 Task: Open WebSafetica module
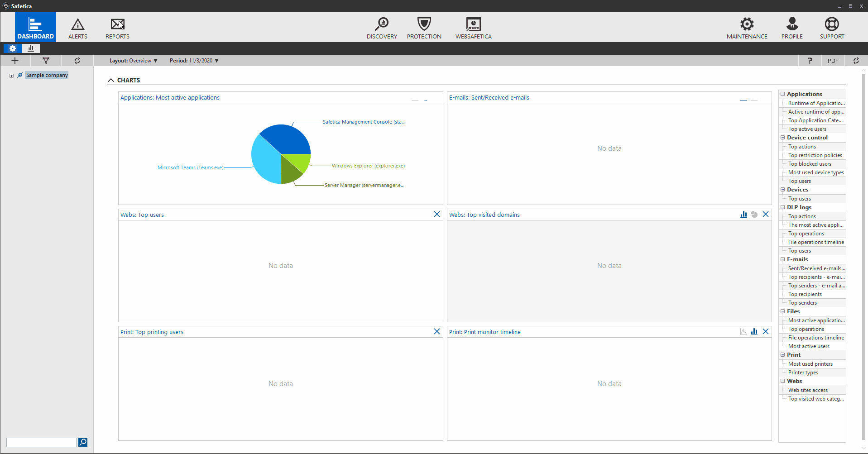pyautogui.click(x=474, y=28)
